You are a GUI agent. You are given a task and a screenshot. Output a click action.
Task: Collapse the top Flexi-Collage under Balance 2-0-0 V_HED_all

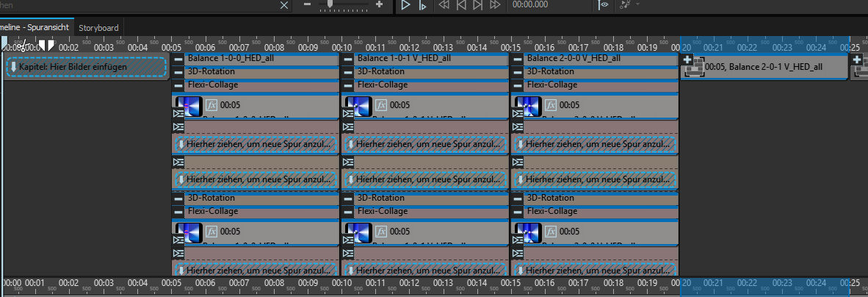tap(518, 86)
